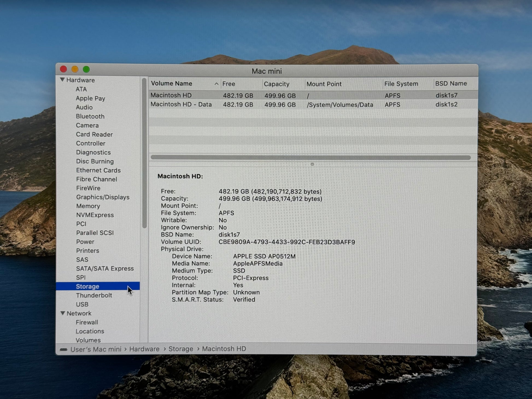The width and height of the screenshot is (532, 399).
Task: Click the Mac mini icon in path bar
Action: click(x=64, y=350)
